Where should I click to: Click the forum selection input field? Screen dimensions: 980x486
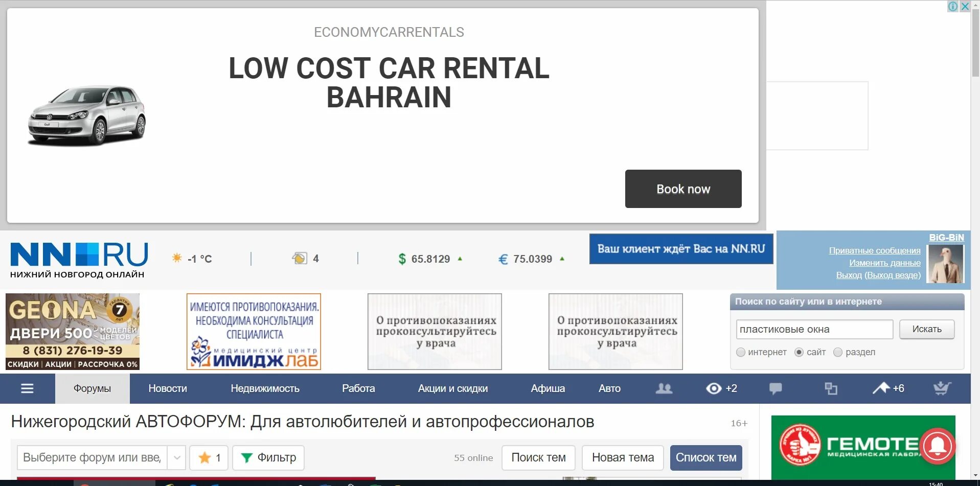click(93, 457)
